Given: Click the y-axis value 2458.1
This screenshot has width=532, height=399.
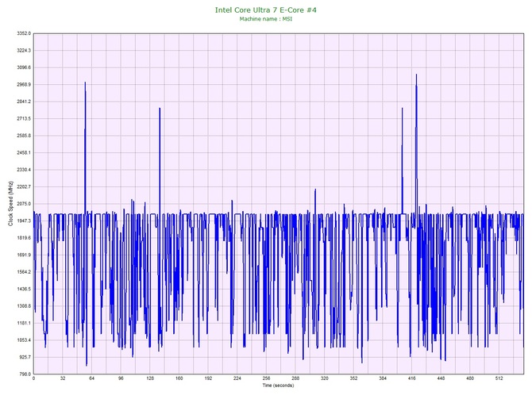Looking at the screenshot, I should 24,153.
